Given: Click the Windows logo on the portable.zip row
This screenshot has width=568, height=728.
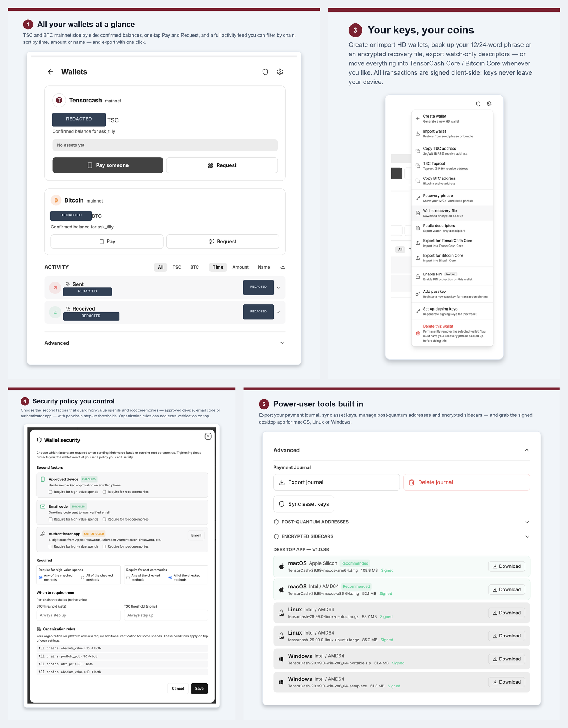Looking at the screenshot, I should pyautogui.click(x=281, y=659).
